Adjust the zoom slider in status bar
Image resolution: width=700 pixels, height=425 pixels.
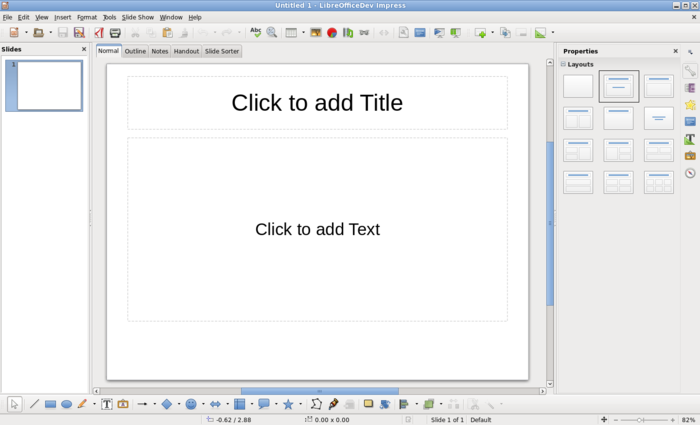coord(639,420)
